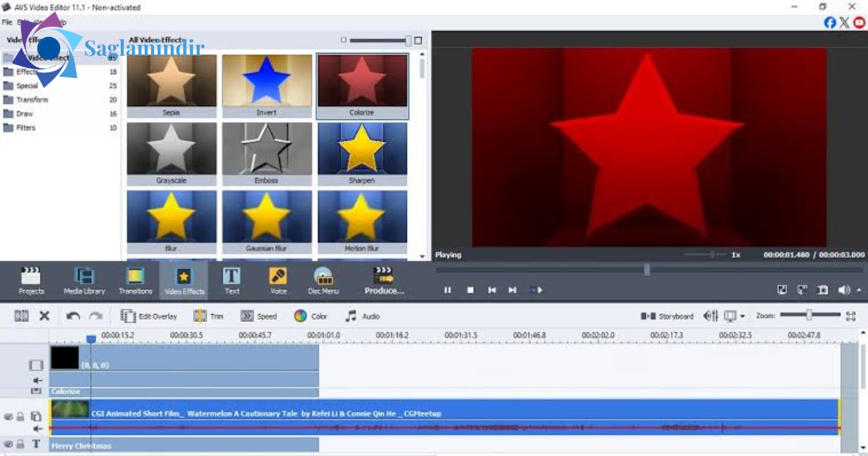Select the Colorize effect thumbnail

pos(362,85)
